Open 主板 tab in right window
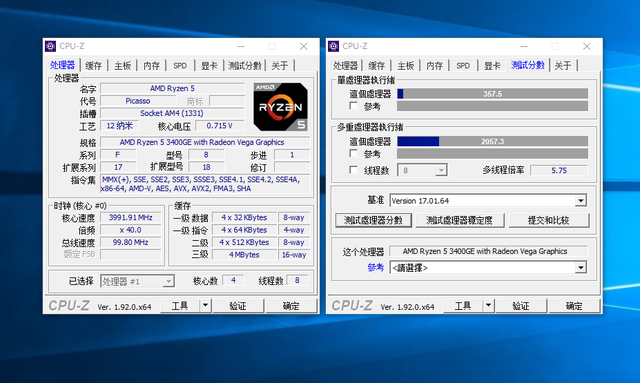 [x=406, y=65]
